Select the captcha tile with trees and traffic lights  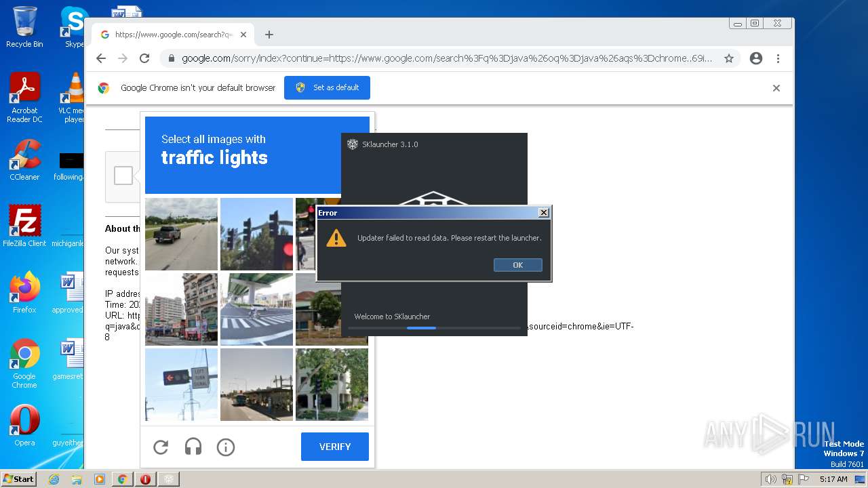point(256,234)
